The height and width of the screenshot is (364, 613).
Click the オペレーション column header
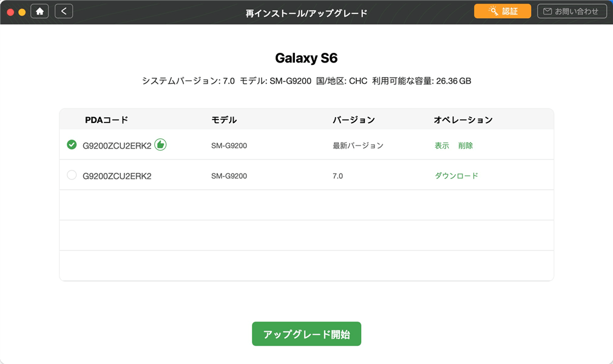click(x=463, y=120)
